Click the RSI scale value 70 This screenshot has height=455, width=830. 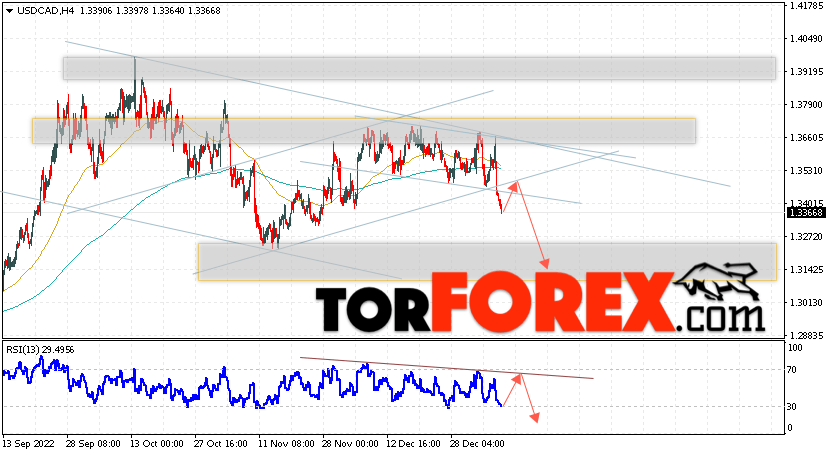point(792,370)
